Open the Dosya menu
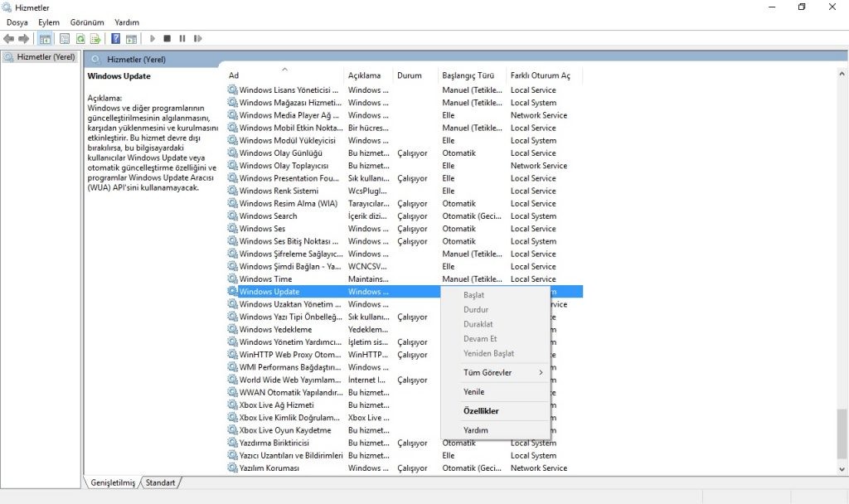The width and height of the screenshot is (849, 504). tap(17, 22)
